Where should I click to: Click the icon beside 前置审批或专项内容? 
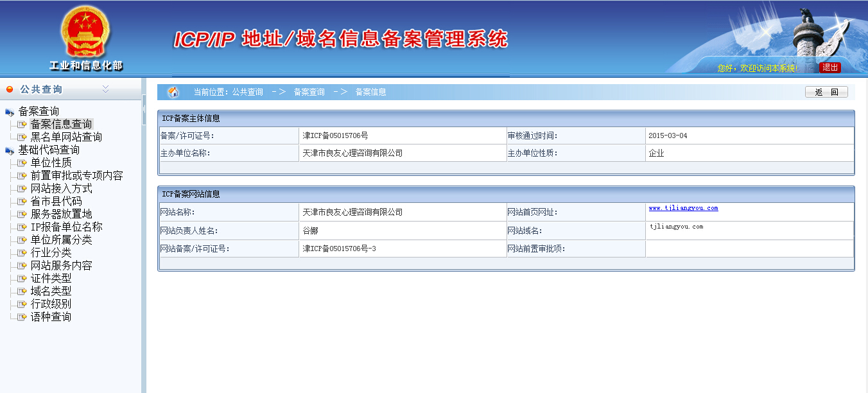pos(22,176)
